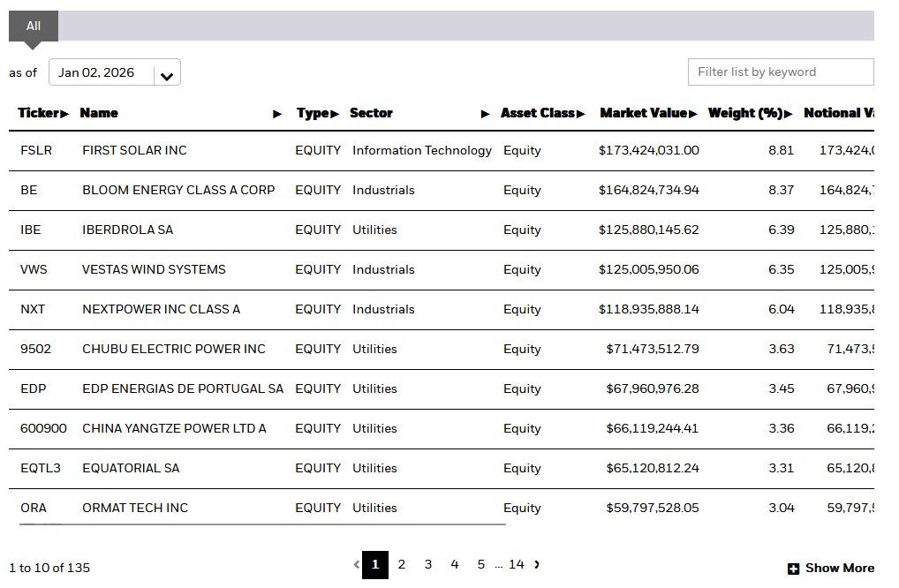The height and width of the screenshot is (588, 899).
Task: Click the Asset Class sort arrow
Action: click(x=581, y=114)
